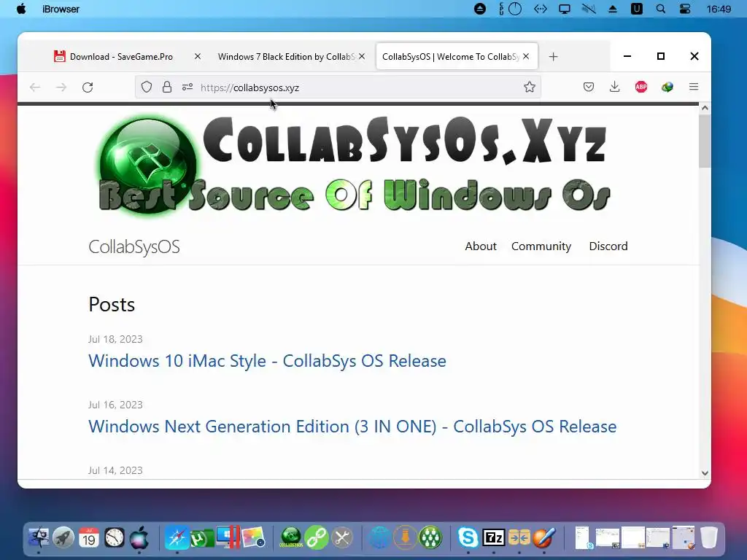Open the black U icon in menu bar
Screen dimensions: 747x560
tap(636, 9)
